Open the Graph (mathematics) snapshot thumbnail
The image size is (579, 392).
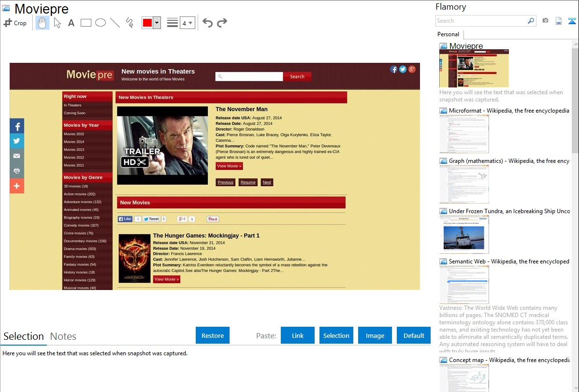tap(464, 184)
